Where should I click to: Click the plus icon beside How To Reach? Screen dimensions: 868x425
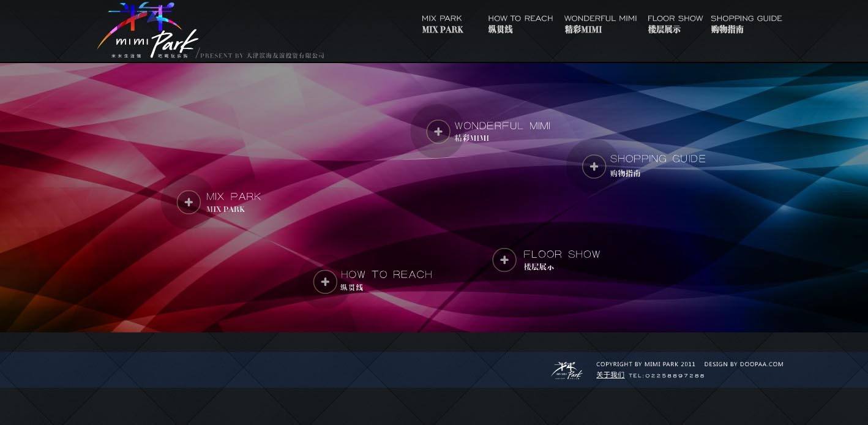tap(325, 282)
